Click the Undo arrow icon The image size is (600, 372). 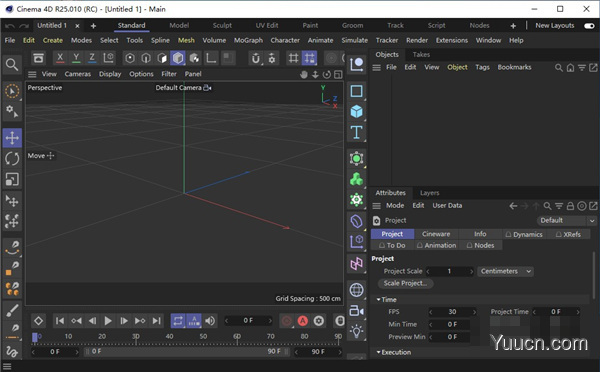coord(10,26)
